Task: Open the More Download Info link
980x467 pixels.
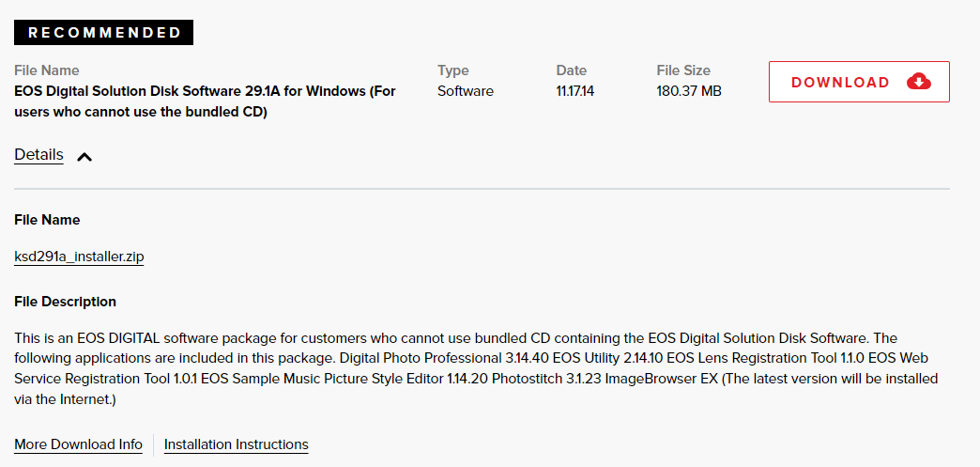Action: tap(78, 444)
